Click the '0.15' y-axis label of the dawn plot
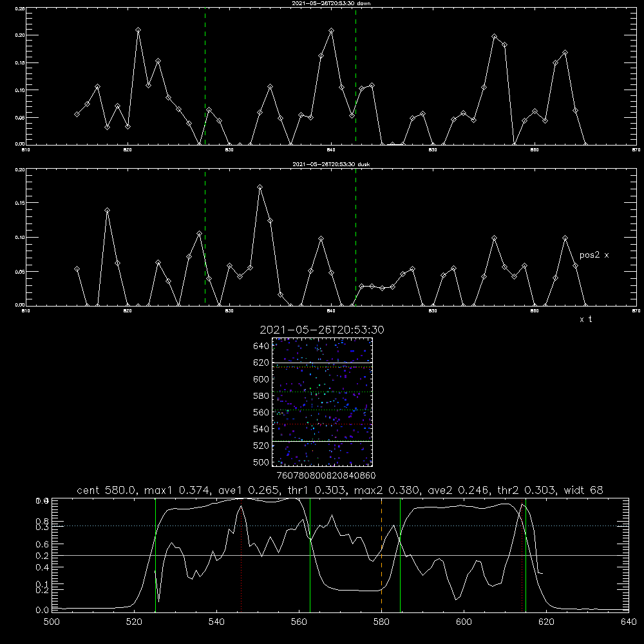The image size is (644, 644). 19,63
